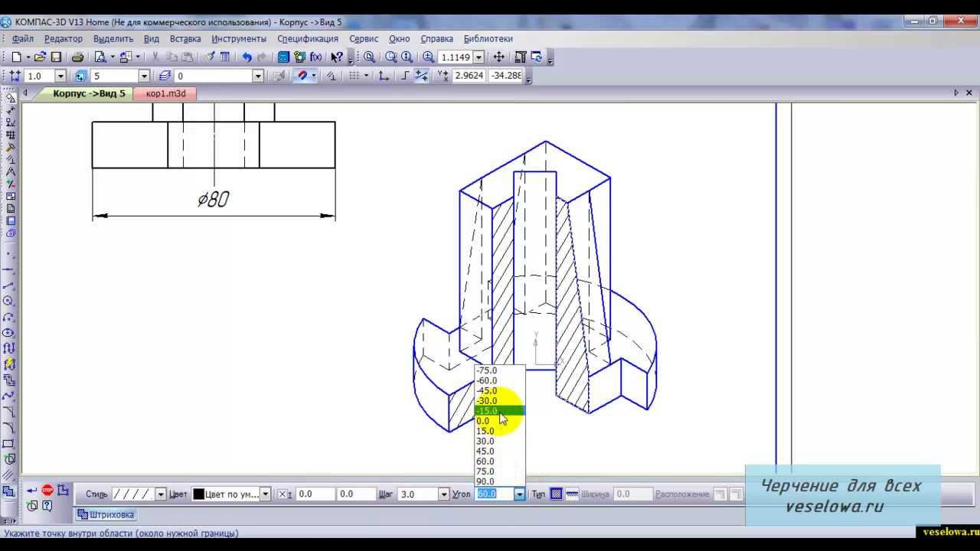Open the Файл menu

coord(23,38)
